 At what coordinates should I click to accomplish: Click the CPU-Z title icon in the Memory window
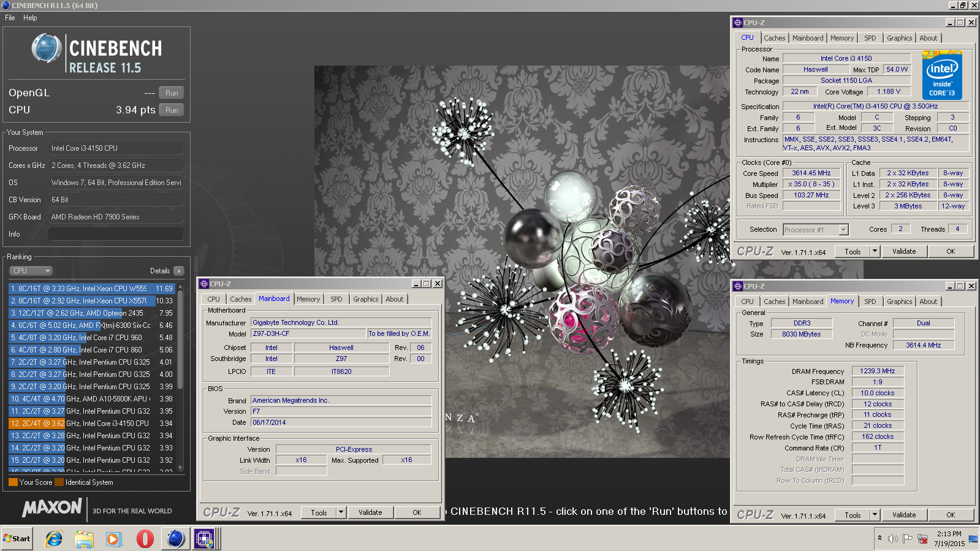[738, 286]
